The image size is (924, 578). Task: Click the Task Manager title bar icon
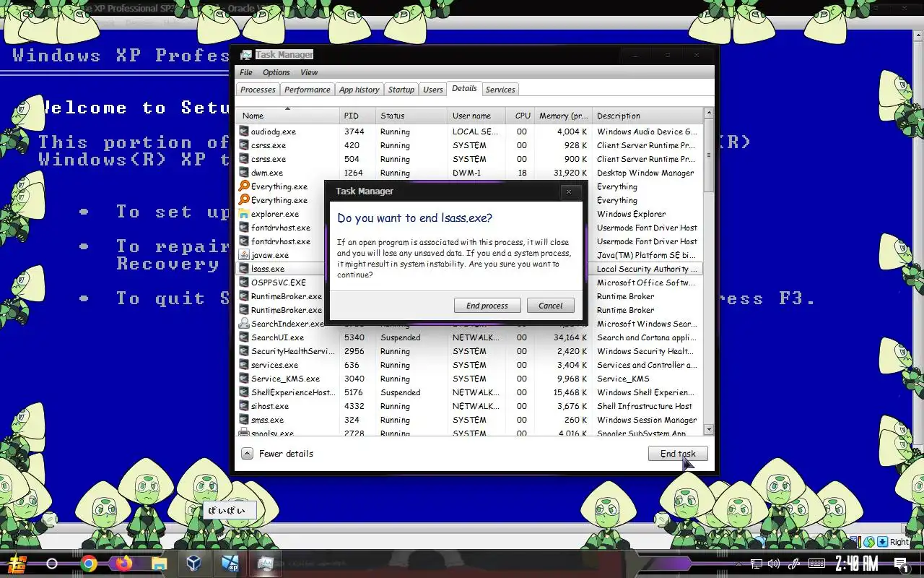[246, 55]
